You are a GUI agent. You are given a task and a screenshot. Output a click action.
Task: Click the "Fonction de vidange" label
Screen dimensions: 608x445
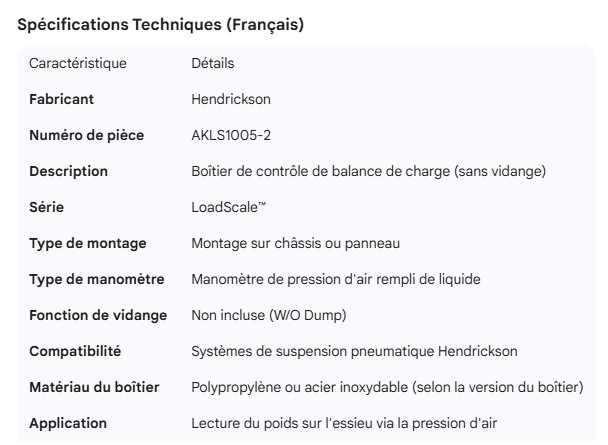point(96,315)
